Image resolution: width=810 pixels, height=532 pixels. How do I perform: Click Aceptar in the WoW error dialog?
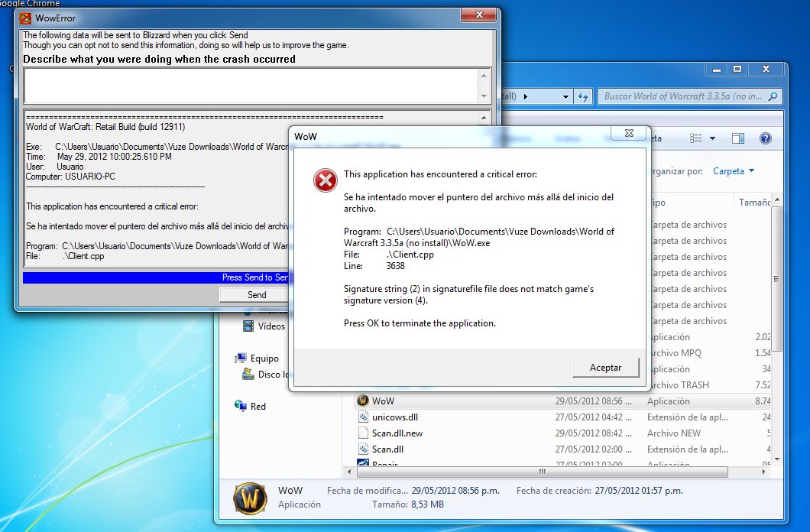(605, 367)
